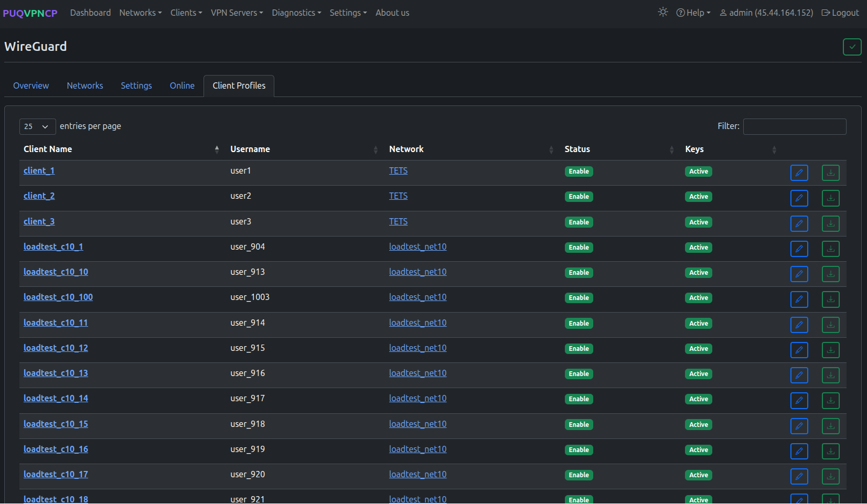Switch to the WireGuard Networks tab
Image resolution: width=867 pixels, height=504 pixels.
85,85
